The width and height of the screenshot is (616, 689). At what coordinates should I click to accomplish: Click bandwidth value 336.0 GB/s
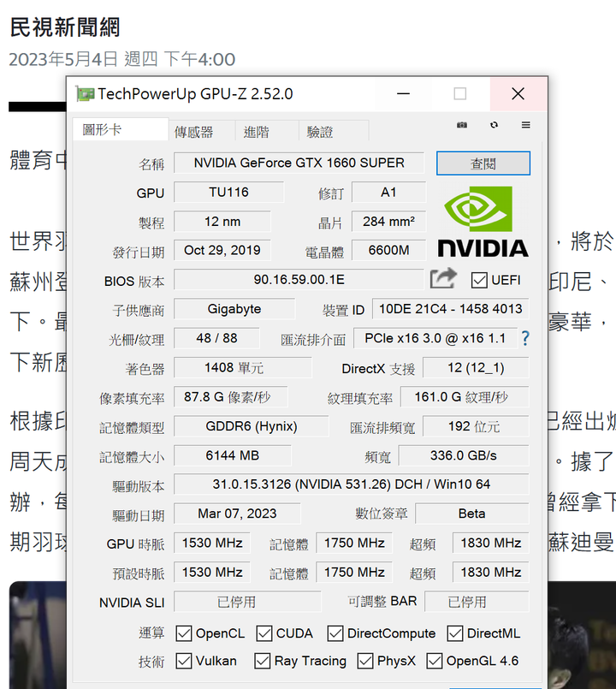(x=464, y=455)
